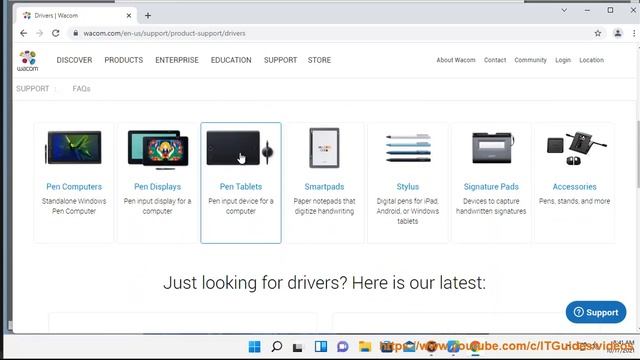
Task: Click the browser forward arrow
Action: coord(40,33)
